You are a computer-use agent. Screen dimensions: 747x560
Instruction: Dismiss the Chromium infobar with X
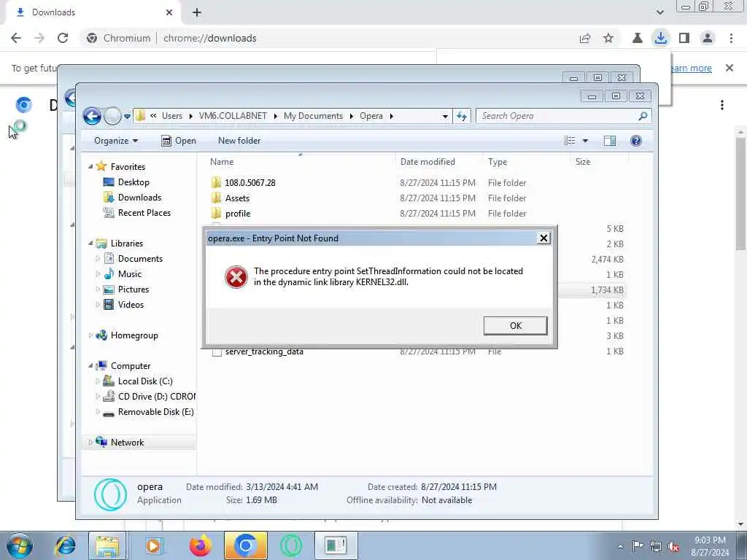coord(729,68)
